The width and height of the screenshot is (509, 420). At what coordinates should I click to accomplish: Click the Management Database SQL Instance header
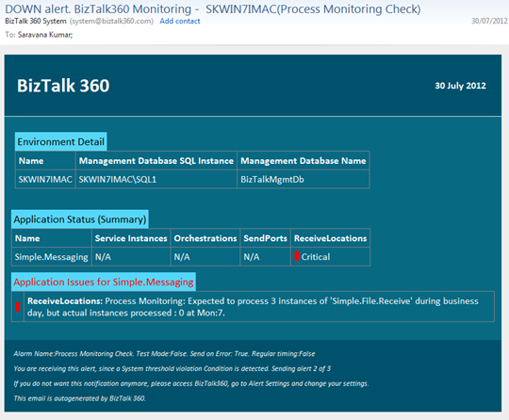point(156,161)
